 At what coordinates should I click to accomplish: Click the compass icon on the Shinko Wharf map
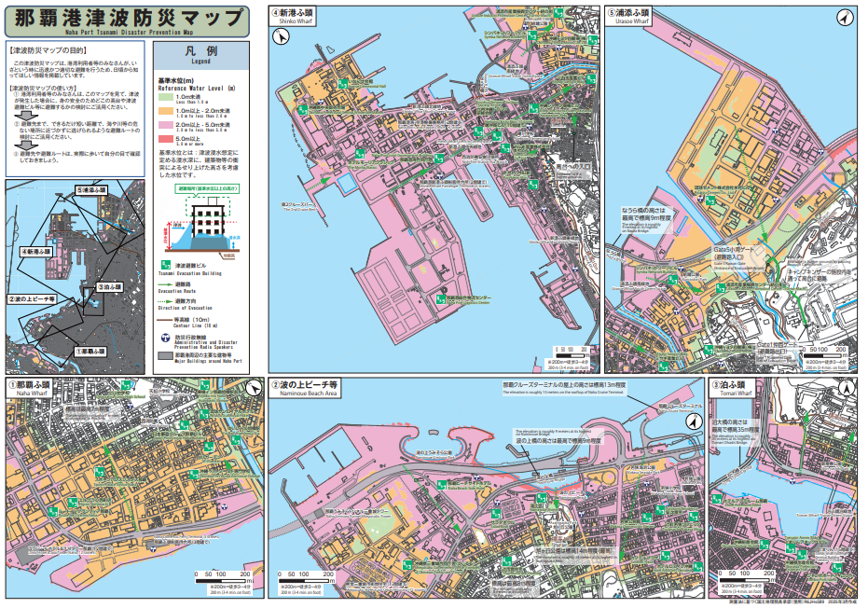coord(279,35)
